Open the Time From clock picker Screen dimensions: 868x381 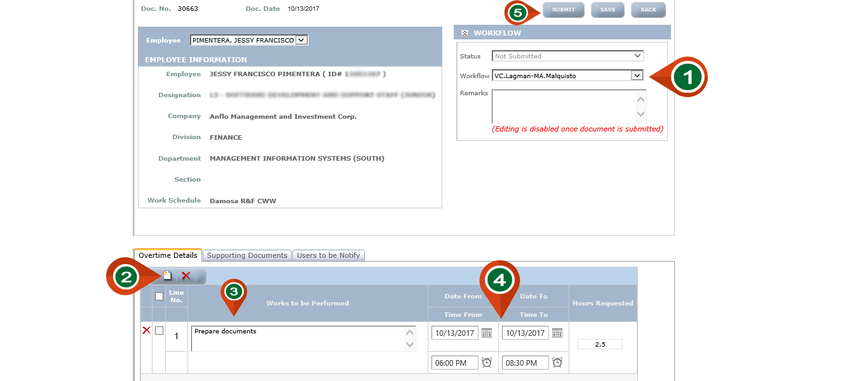coord(487,363)
